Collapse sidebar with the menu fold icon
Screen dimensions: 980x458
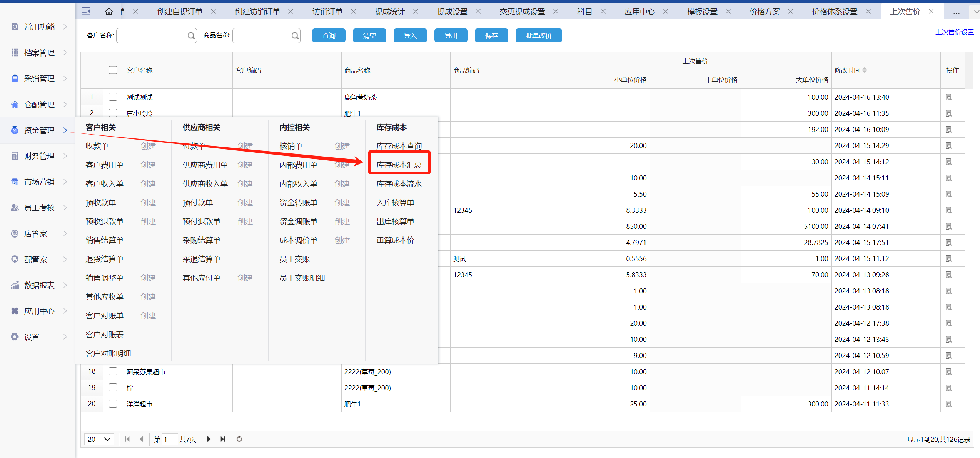[x=86, y=12]
